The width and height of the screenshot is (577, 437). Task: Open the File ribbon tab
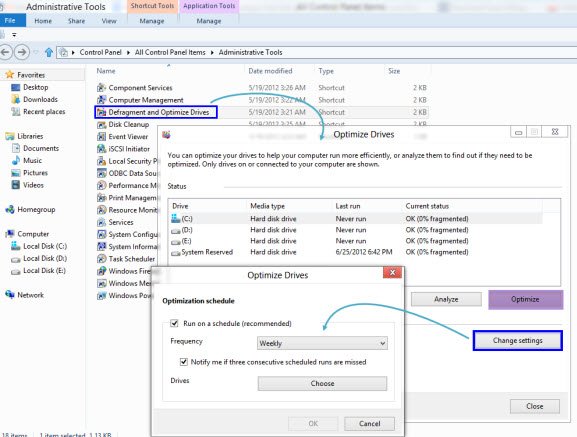click(x=11, y=21)
